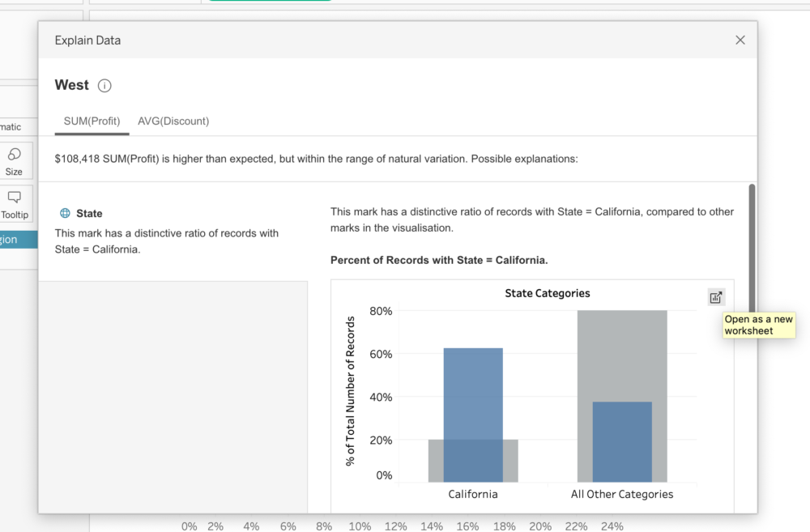Click the California axis label below the bars
The width and height of the screenshot is (810, 532).
[472, 494]
